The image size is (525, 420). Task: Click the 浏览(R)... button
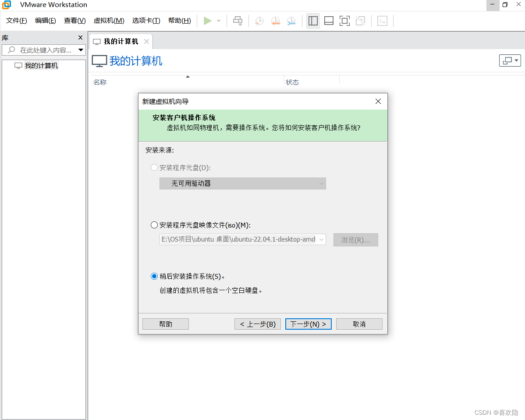click(x=355, y=240)
